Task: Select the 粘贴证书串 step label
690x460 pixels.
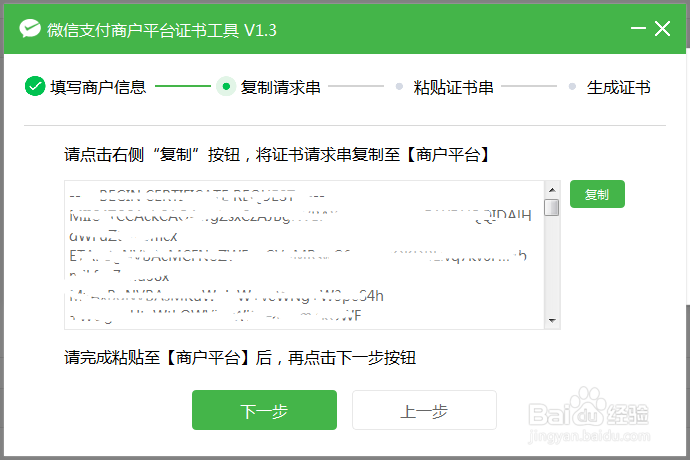Action: pyautogui.click(x=453, y=87)
